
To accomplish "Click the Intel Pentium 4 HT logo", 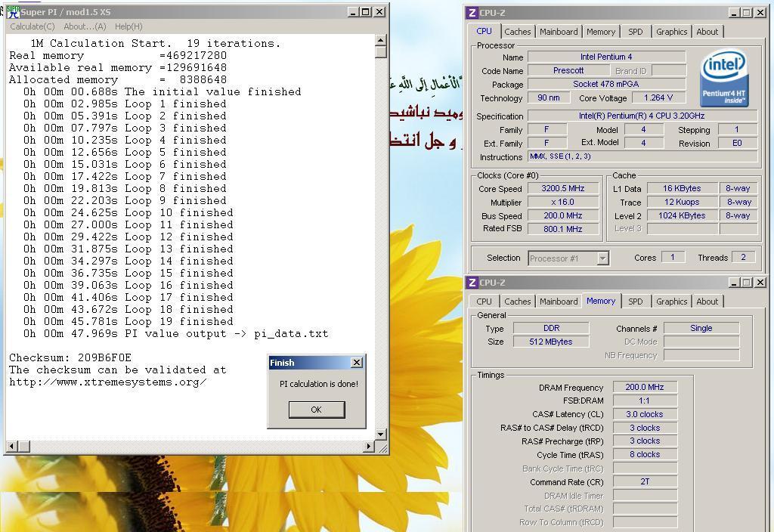I will click(723, 77).
